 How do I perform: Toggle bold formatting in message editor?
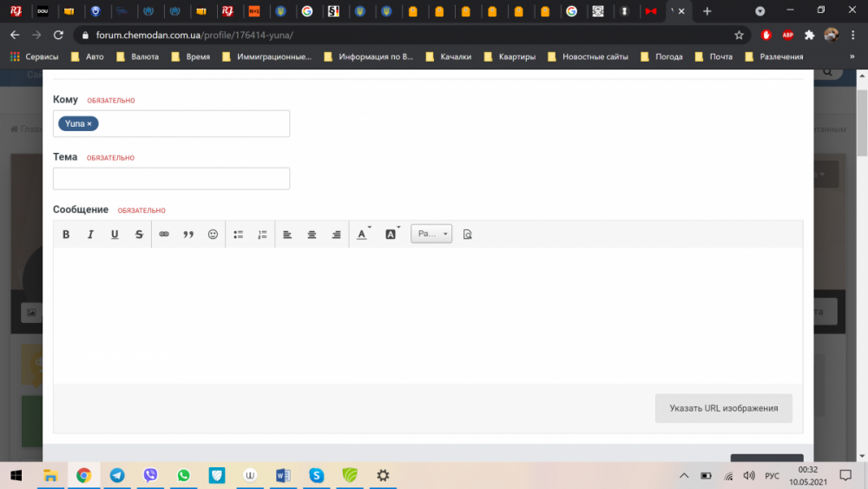[66, 235]
